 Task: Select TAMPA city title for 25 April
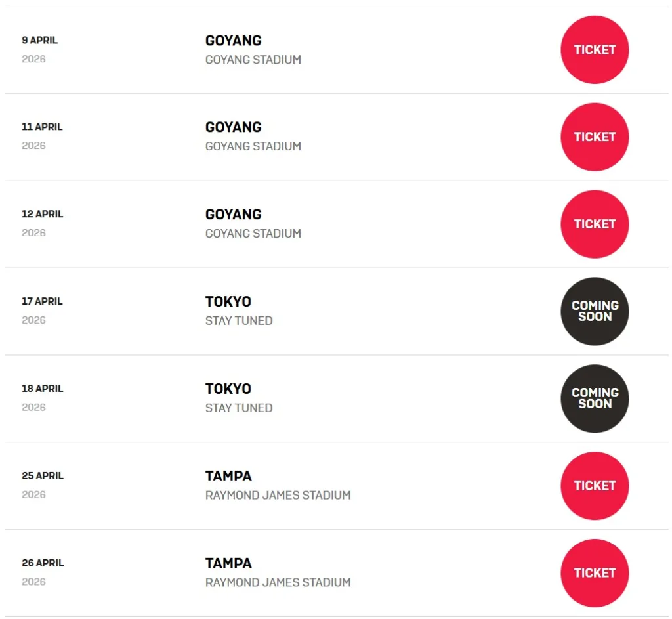point(228,476)
